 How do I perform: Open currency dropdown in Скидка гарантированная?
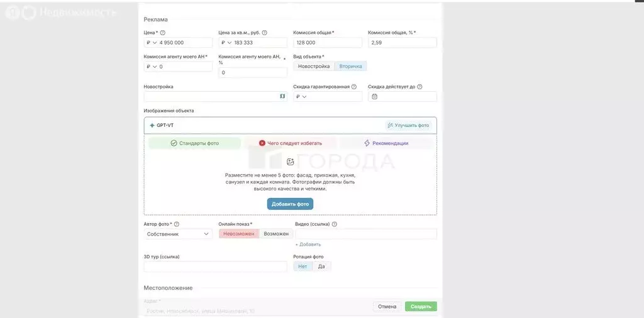(x=301, y=97)
